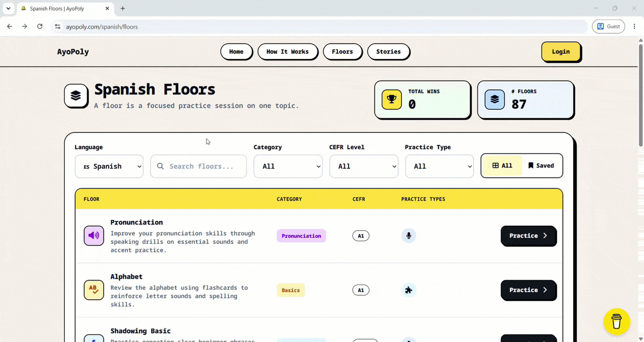Click the Pronunciation speaker icon
644x342 pixels.
94,235
